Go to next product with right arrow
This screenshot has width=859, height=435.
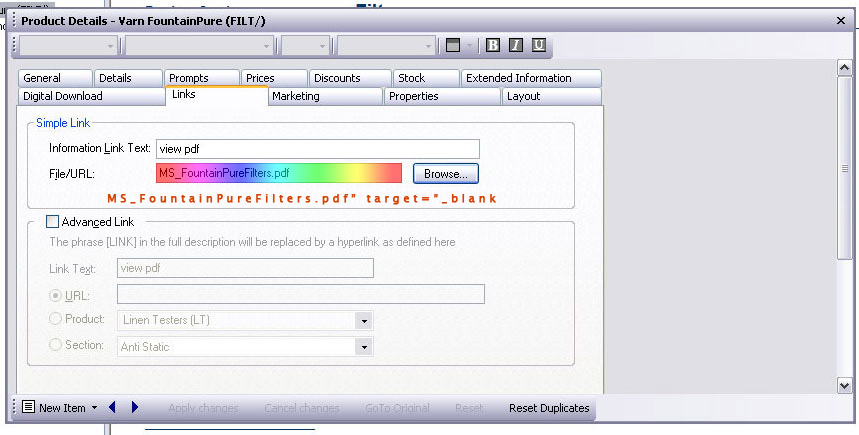click(135, 408)
